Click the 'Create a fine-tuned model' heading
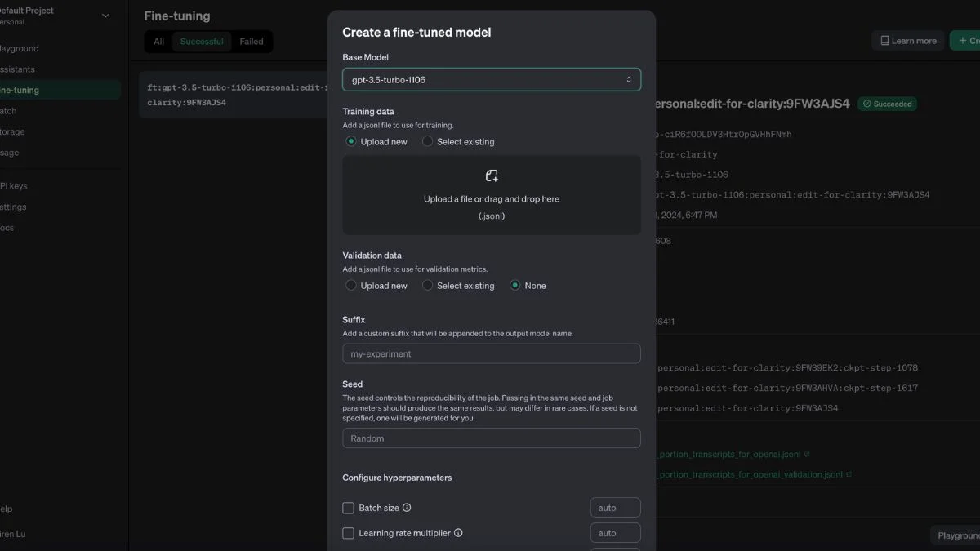 click(416, 33)
